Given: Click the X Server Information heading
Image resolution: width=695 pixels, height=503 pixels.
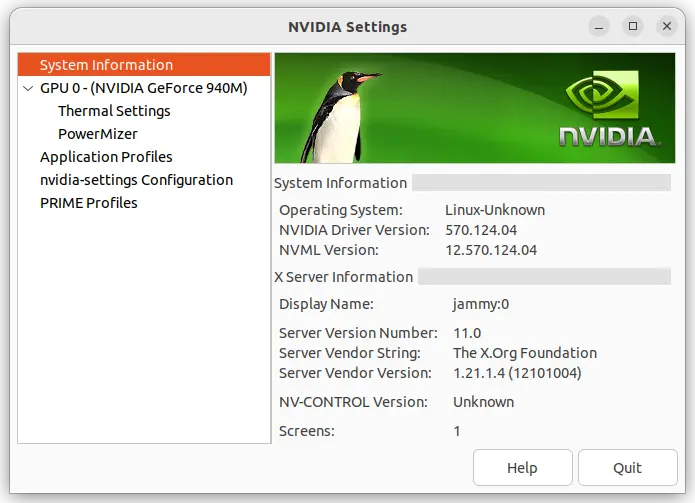Looking at the screenshot, I should click(344, 277).
